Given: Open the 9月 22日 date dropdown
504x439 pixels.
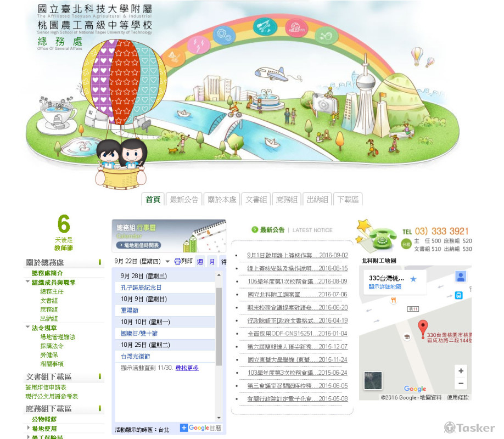Looking at the screenshot, I should 167,261.
